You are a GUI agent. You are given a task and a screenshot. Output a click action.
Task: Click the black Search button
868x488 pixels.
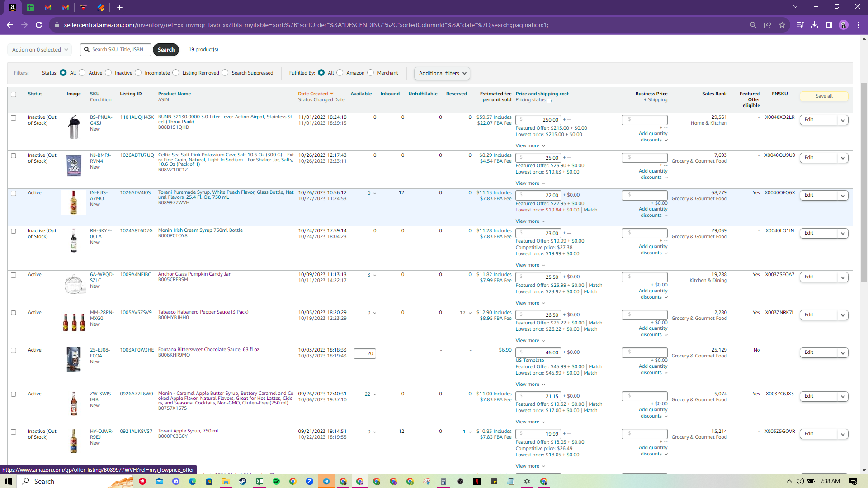click(x=166, y=50)
